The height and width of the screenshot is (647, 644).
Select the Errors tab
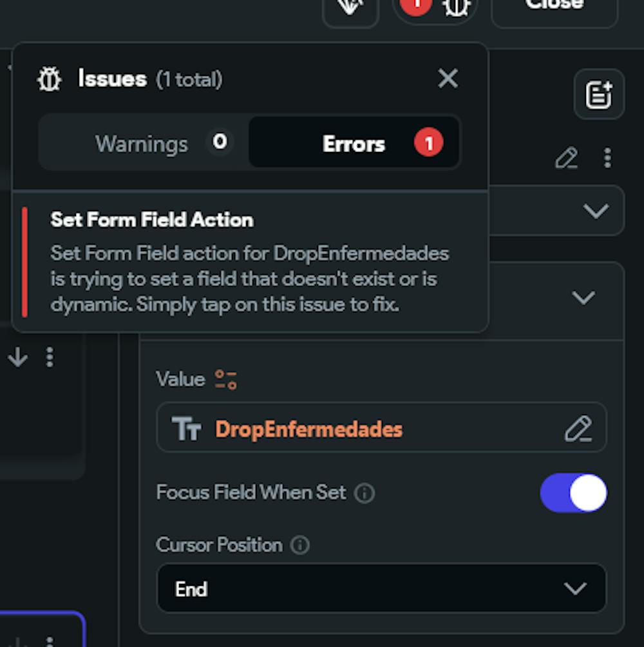pyautogui.click(x=354, y=143)
